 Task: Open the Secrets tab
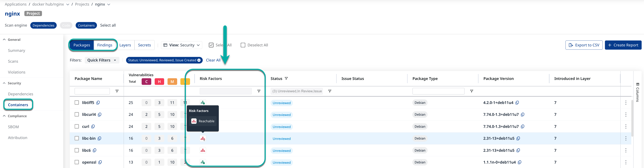(x=144, y=45)
